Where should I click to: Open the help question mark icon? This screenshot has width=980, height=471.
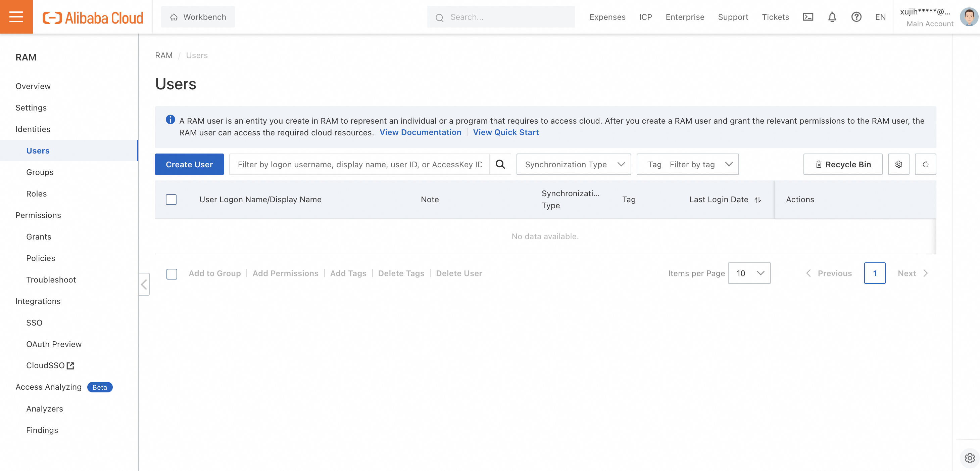[x=856, y=17]
